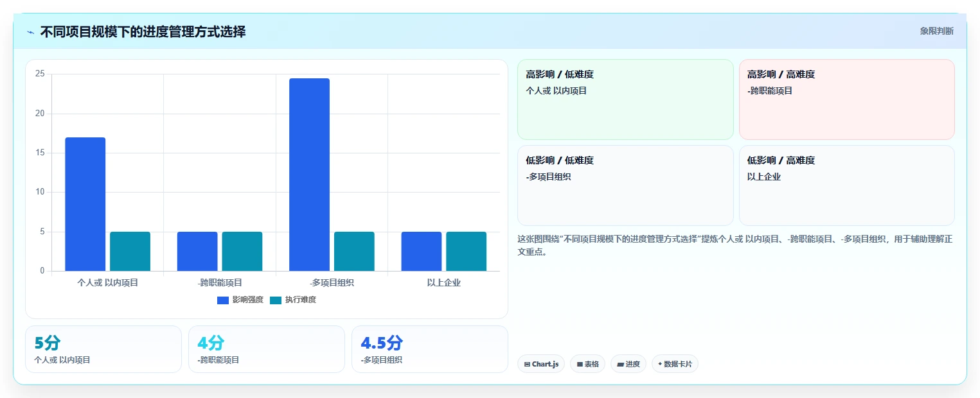Viewport: 980px width, 398px height.
Task: Click the 进度 tag
Action: tap(628, 364)
